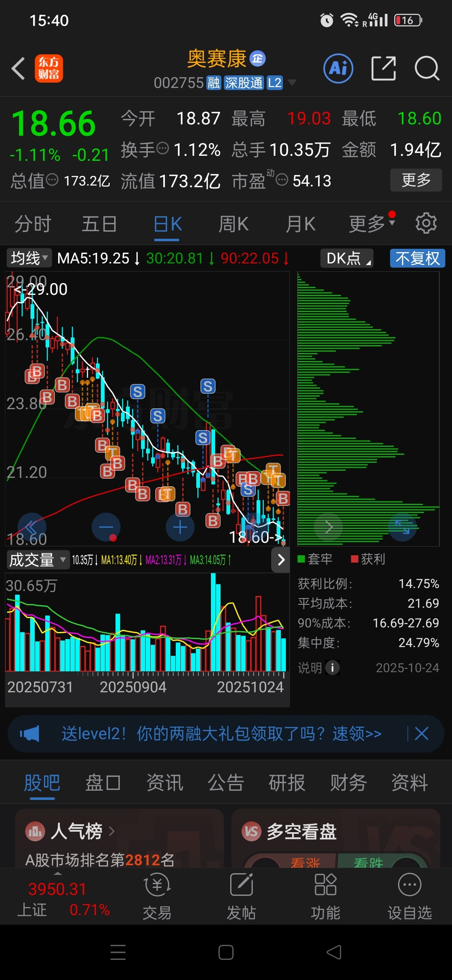Viewport: 452px width, 980px height.
Task: Select the 日K chart tab
Action: click(167, 224)
